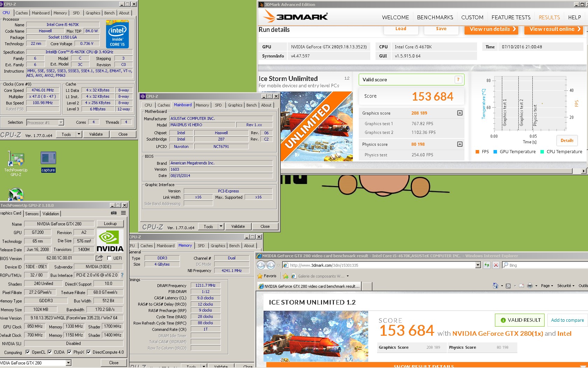Click the bus interface question mark icon
Viewport: 588px width, 368px height.
[122, 275]
